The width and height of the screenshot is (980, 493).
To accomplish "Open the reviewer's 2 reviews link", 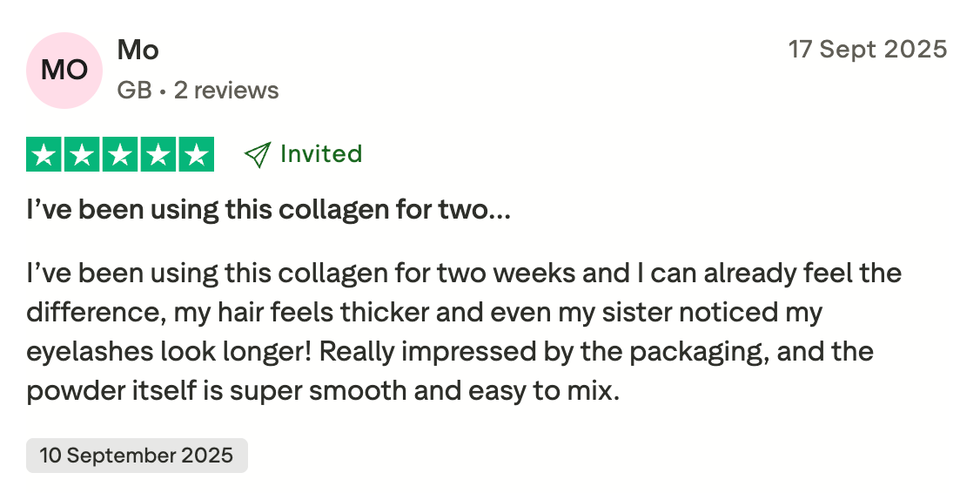I will click(226, 91).
